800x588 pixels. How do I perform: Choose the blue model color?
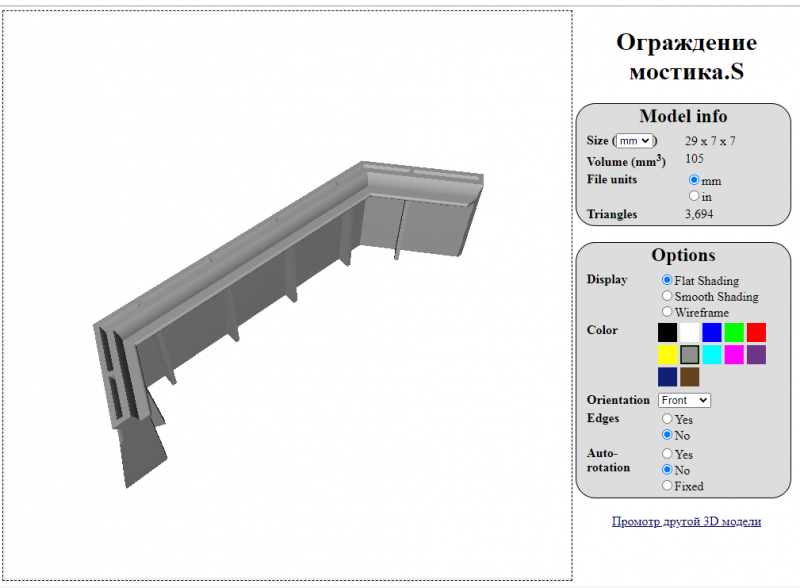pos(711,332)
